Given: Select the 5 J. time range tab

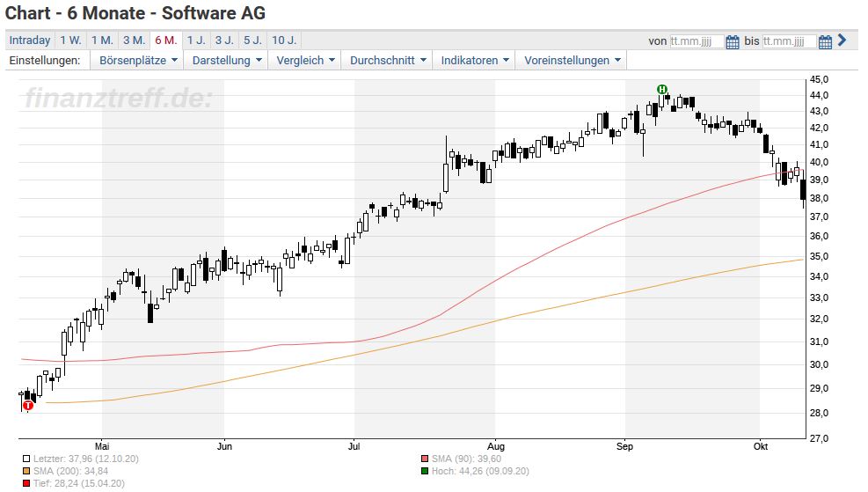Looking at the screenshot, I should tap(252, 40).
